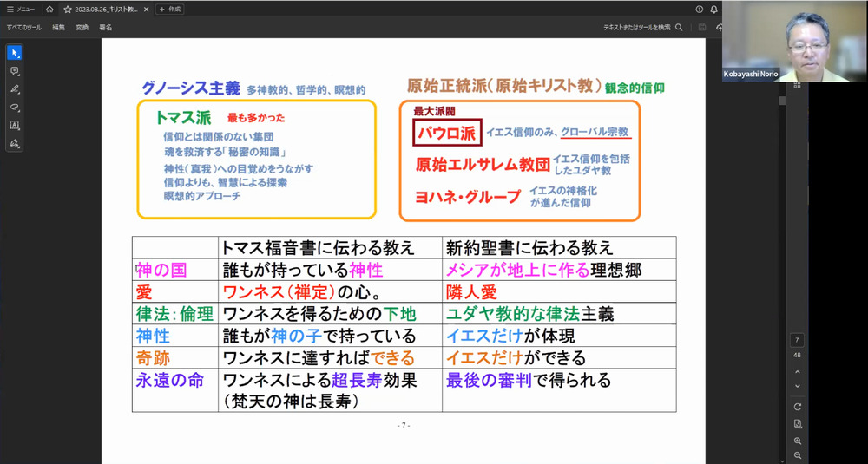Click the 永遠の命 row label
This screenshot has height=464, width=868.
click(x=169, y=380)
